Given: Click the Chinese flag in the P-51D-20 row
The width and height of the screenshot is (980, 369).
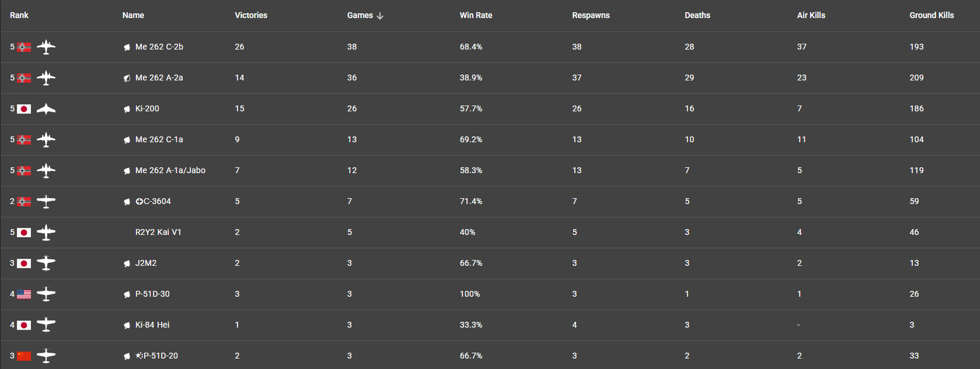Looking at the screenshot, I should pyautogui.click(x=24, y=356).
